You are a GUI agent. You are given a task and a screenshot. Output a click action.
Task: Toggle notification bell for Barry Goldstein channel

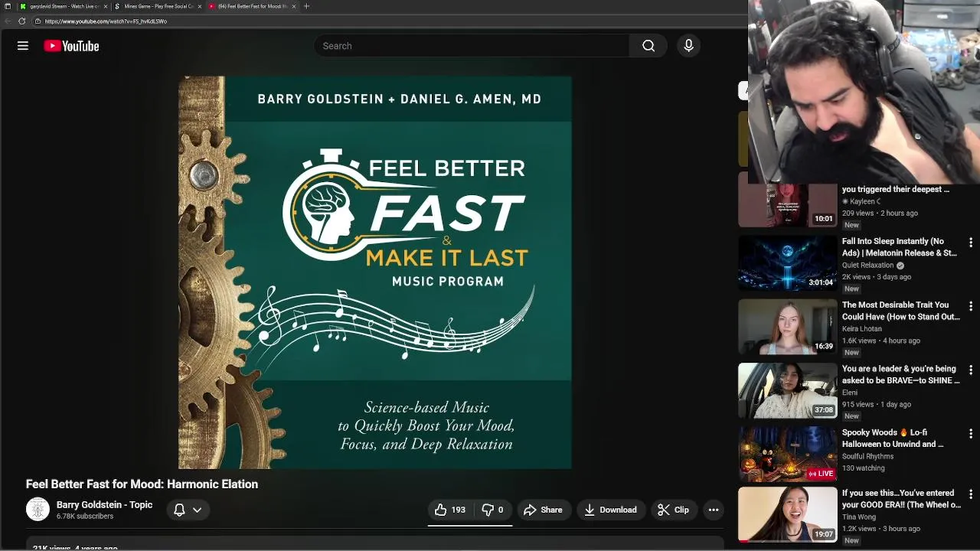[179, 510]
